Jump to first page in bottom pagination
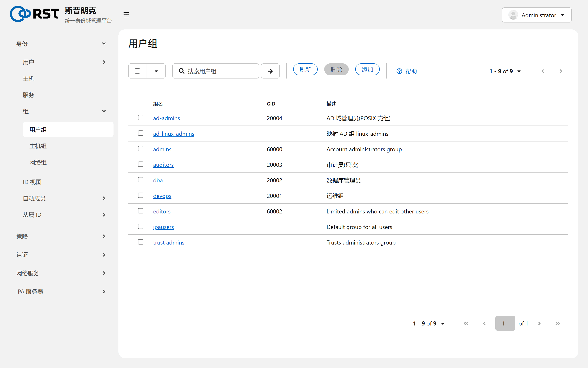 click(466, 323)
